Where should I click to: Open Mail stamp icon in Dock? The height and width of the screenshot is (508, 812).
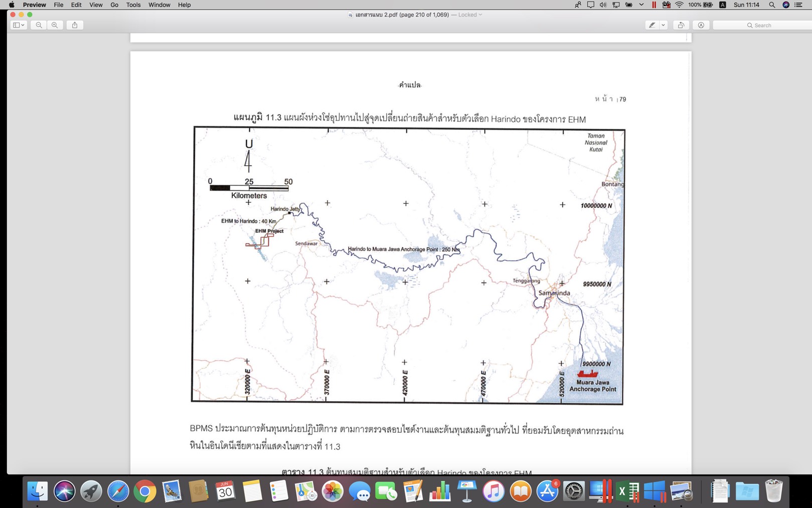pos(172,491)
